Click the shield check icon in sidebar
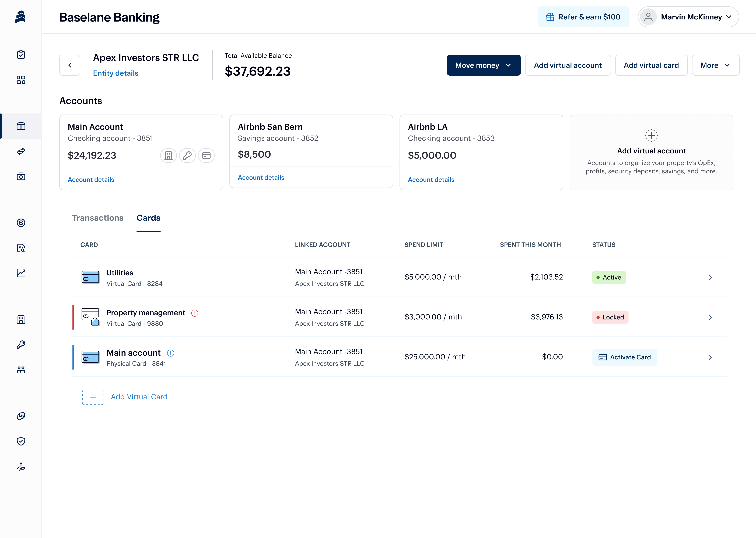Screen dimensions: 756x538 [21, 441]
